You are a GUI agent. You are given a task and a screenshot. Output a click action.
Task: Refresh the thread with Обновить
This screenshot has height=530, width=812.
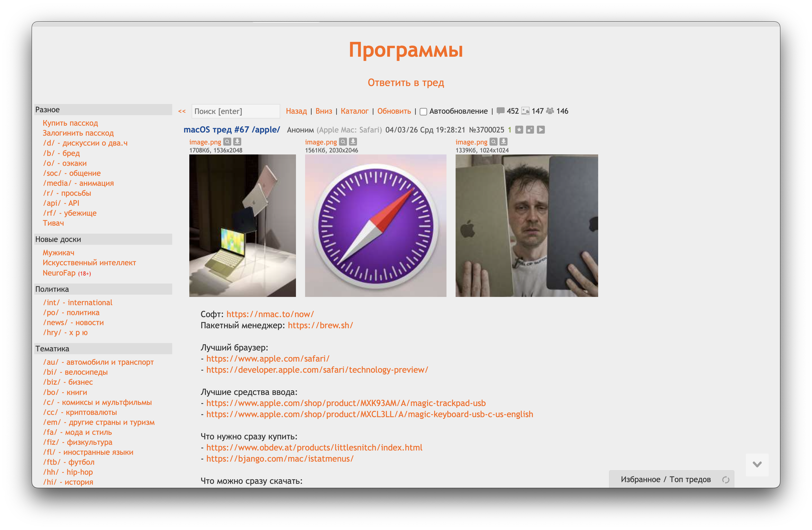(x=394, y=111)
